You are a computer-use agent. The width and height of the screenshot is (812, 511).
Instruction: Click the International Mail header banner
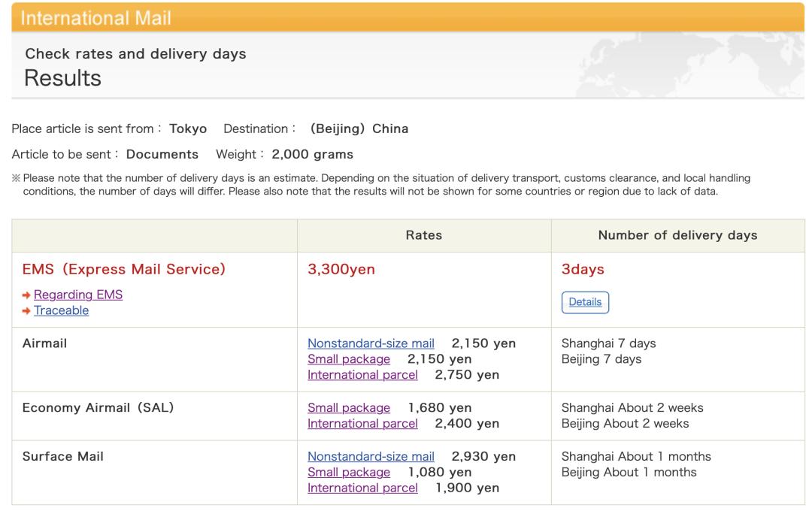(x=98, y=17)
